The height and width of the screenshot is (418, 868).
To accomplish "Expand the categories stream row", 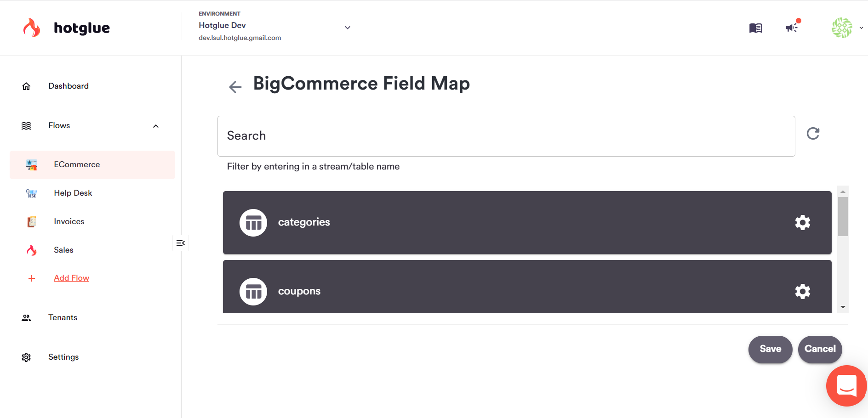I will pos(527,222).
